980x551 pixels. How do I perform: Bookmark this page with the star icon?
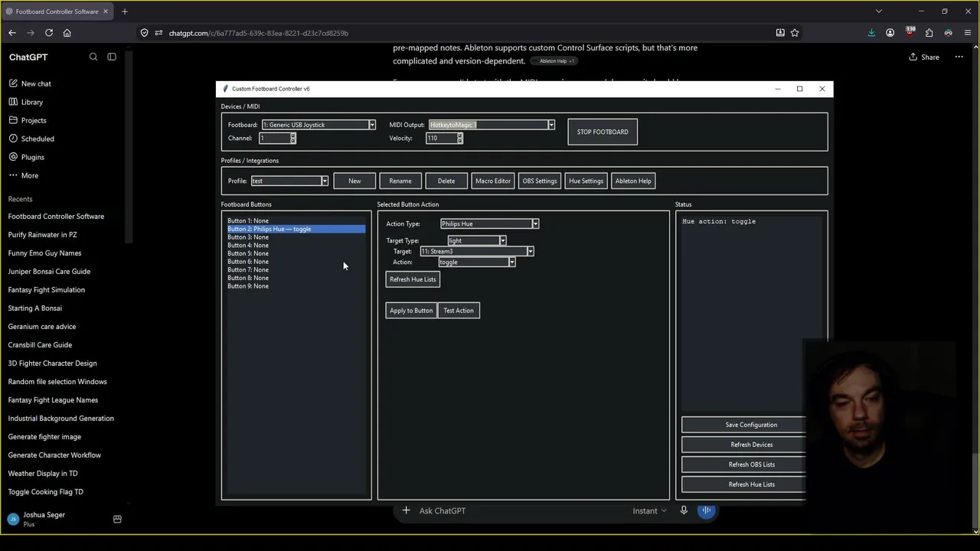point(795,33)
